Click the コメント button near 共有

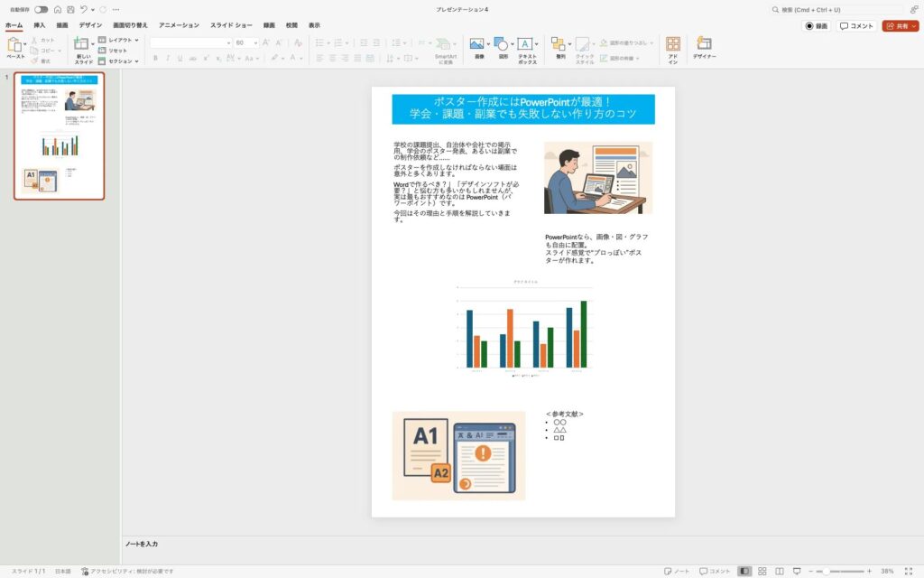tap(856, 26)
